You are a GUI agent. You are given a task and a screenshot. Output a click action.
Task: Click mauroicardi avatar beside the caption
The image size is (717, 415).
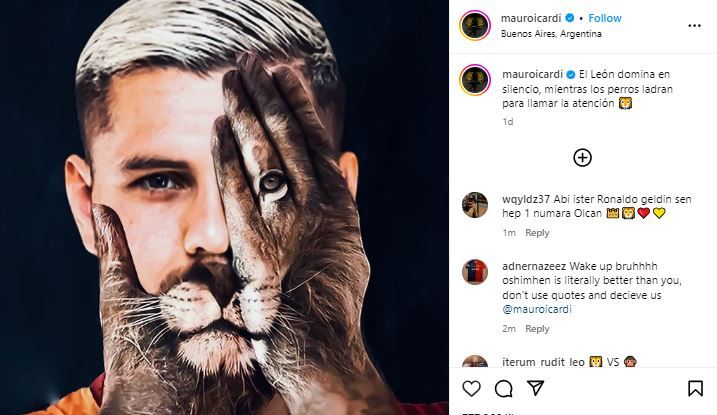pyautogui.click(x=475, y=80)
